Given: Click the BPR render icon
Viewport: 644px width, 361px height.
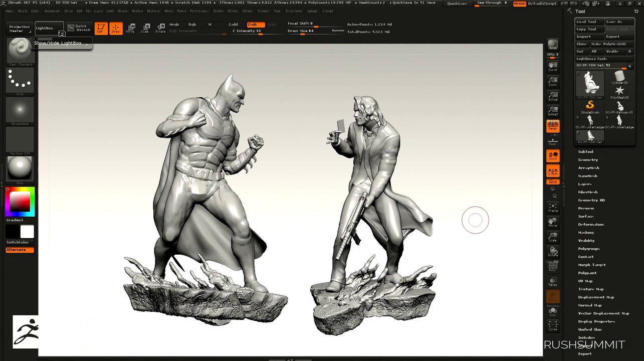Looking at the screenshot, I should (553, 45).
